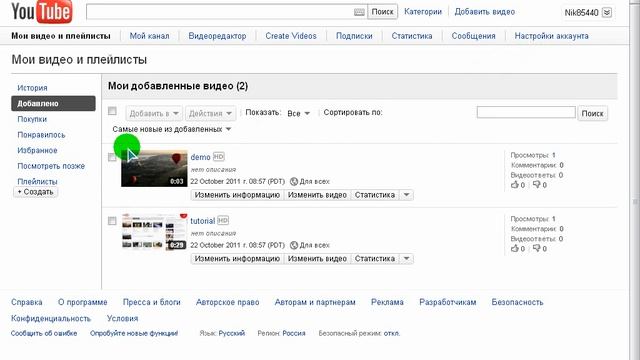Click the dislike thumb icon for demo

click(536, 184)
